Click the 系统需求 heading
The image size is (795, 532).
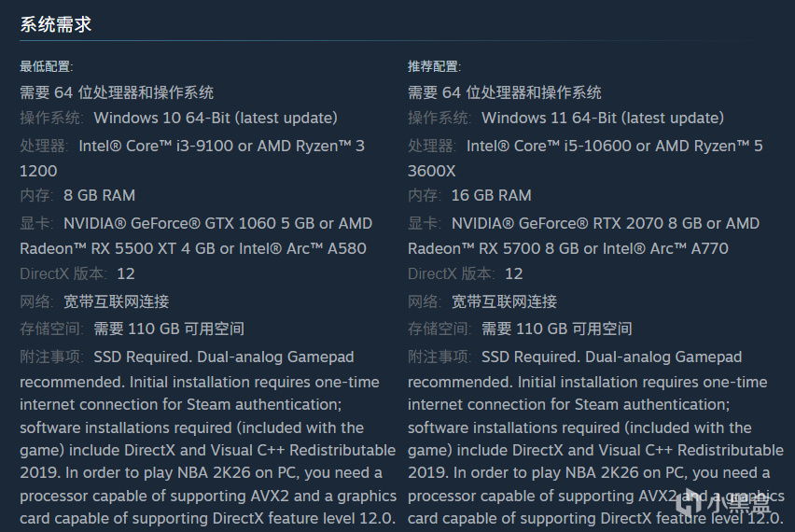[56, 24]
